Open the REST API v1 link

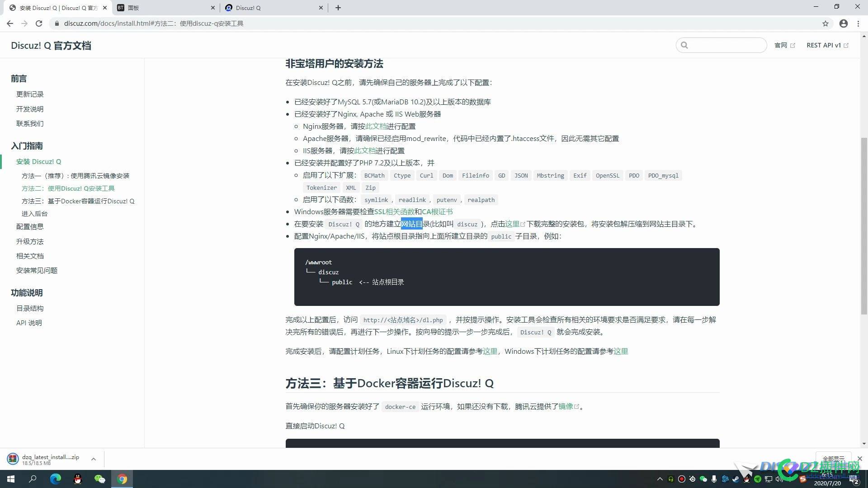[827, 45]
